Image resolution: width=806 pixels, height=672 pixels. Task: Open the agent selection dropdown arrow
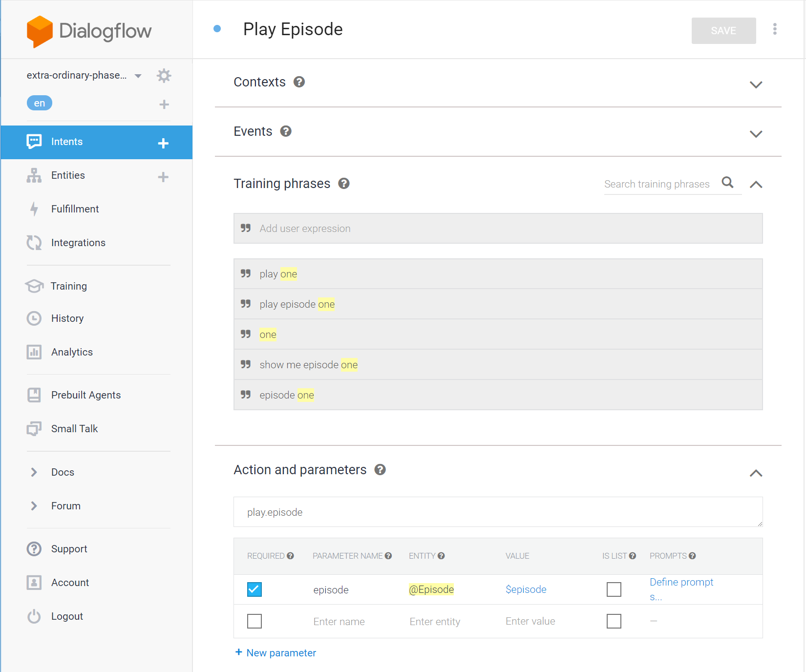pyautogui.click(x=138, y=76)
